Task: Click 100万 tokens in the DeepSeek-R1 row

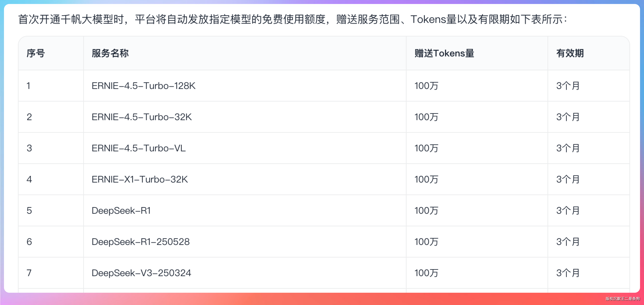Action: [426, 211]
